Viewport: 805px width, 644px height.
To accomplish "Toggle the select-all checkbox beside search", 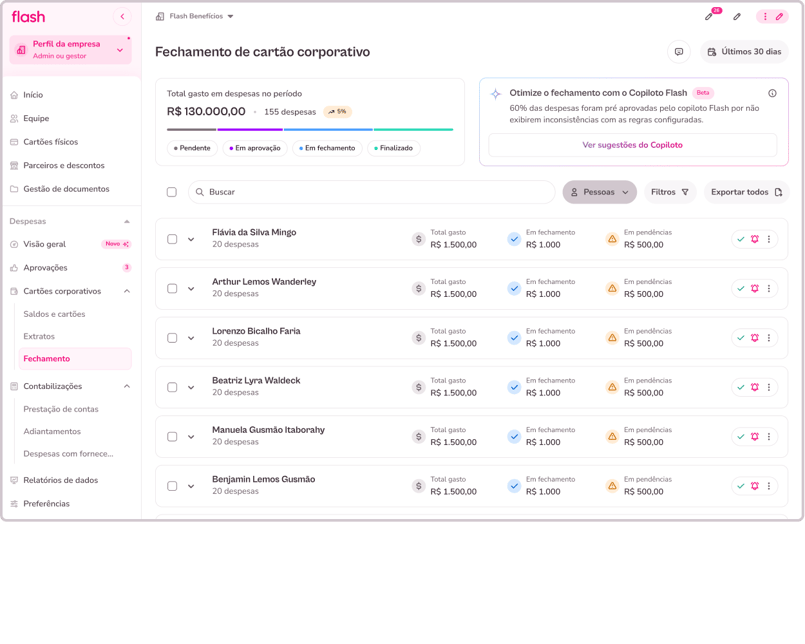I will tap(172, 192).
